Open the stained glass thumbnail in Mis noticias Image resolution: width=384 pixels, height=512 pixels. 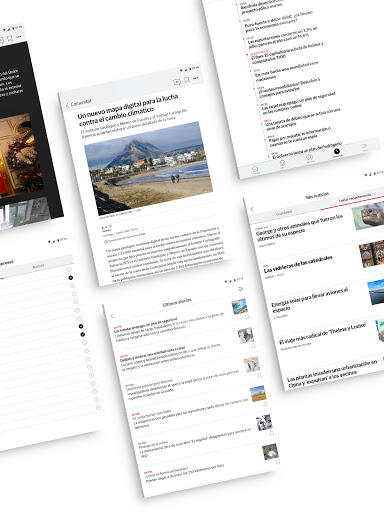[372, 254]
